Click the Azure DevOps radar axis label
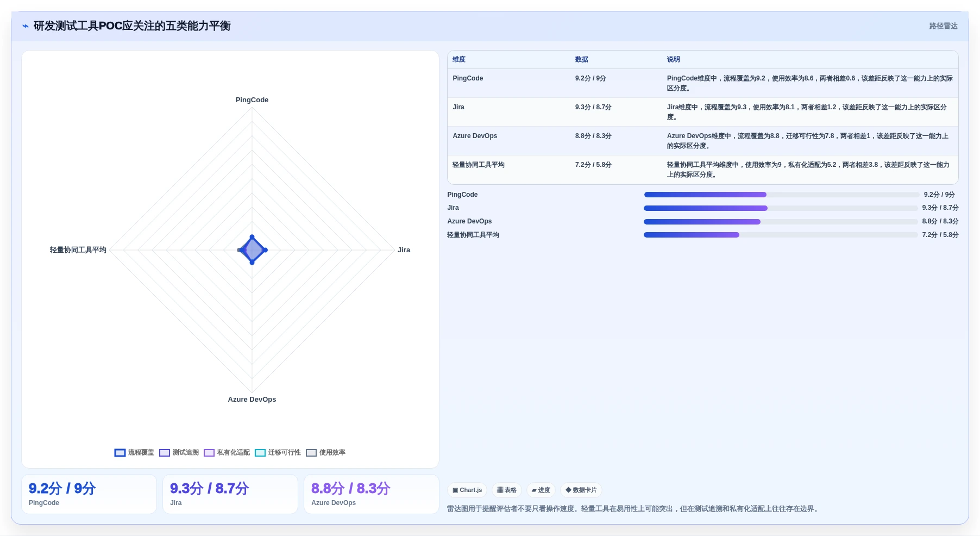Screen dimensions: 980x536 pos(252,400)
